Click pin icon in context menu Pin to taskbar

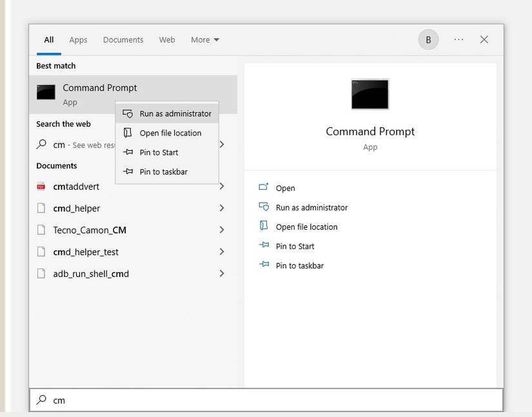(128, 171)
